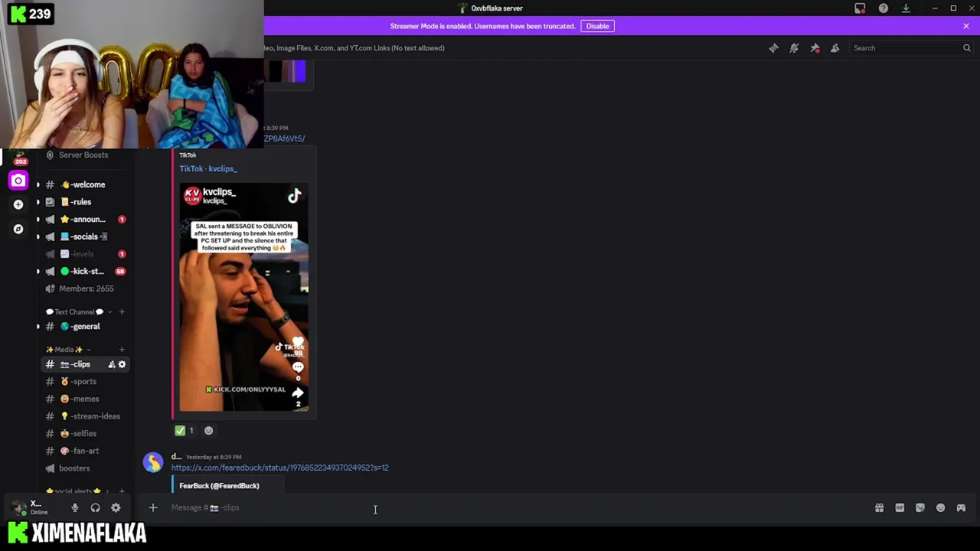The image size is (980, 551).
Task: Play the kvclips_ TikTok video embed
Action: 244,297
